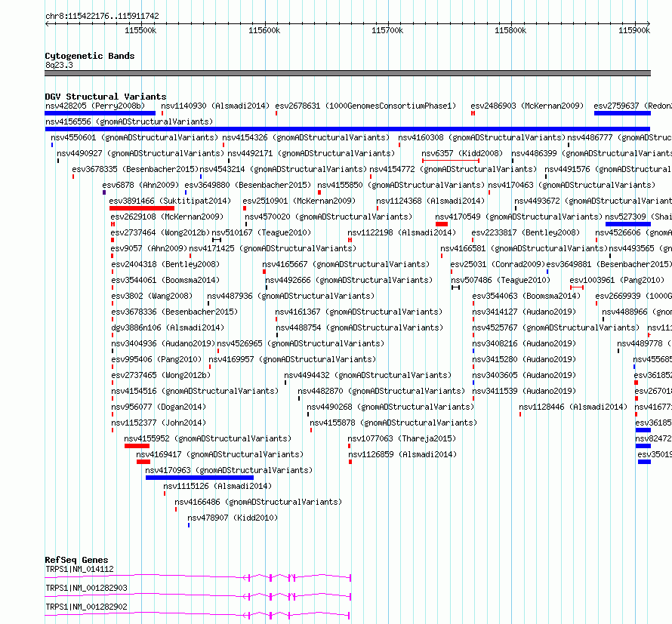Image resolution: width=672 pixels, height=624 pixels.
Task: Click nsv1126859 (Alsmadi2014) label
Action: (402, 454)
